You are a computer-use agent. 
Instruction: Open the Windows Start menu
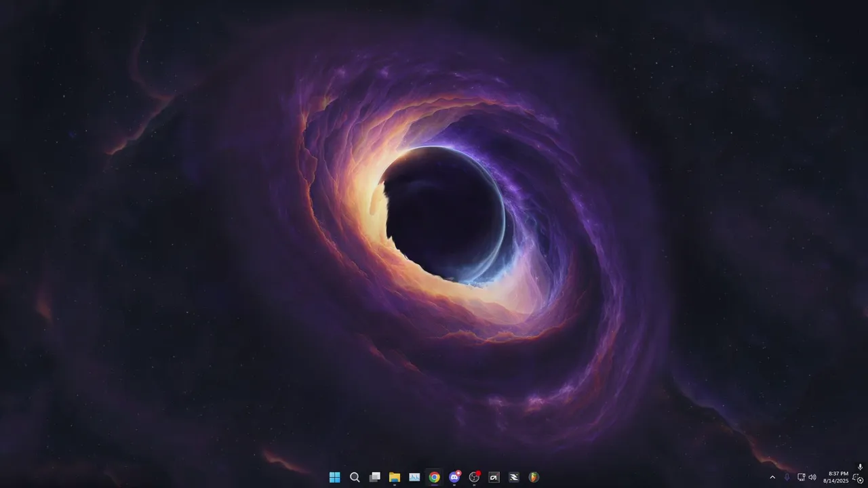334,477
